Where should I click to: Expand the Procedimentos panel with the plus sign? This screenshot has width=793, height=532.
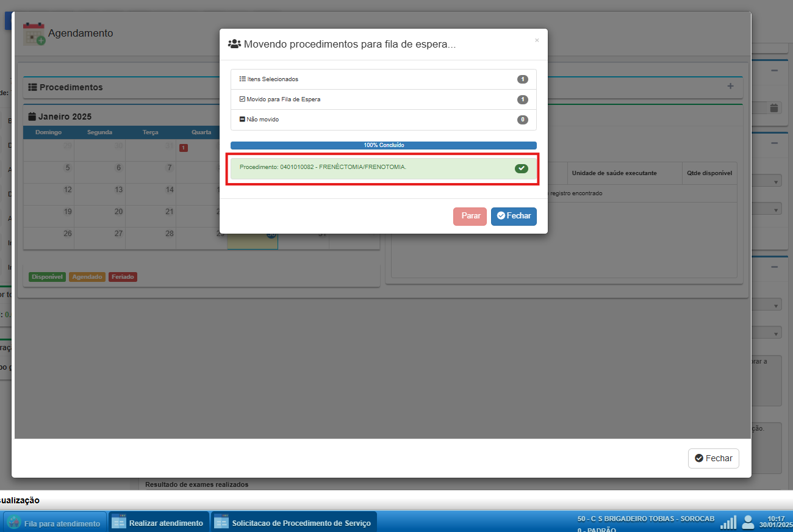click(x=730, y=87)
